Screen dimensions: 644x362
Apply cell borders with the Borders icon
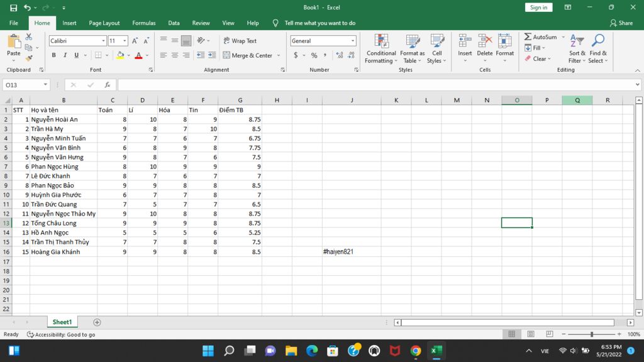[x=98, y=55]
